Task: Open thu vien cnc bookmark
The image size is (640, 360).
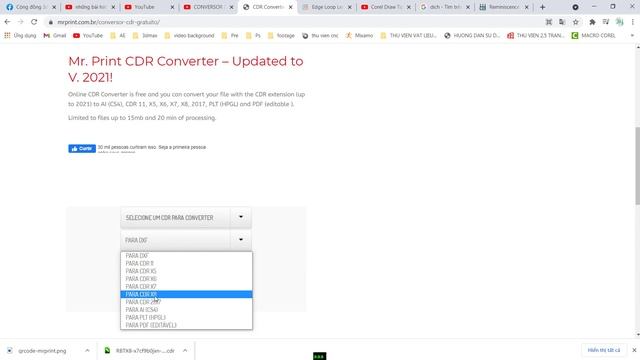Action: [320, 36]
